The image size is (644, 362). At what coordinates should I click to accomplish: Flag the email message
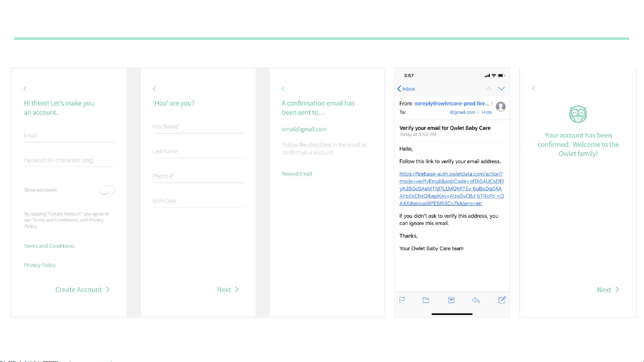coord(402,300)
